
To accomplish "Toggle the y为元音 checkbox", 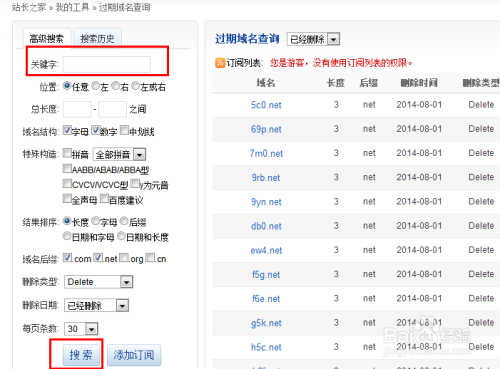I will [x=135, y=184].
